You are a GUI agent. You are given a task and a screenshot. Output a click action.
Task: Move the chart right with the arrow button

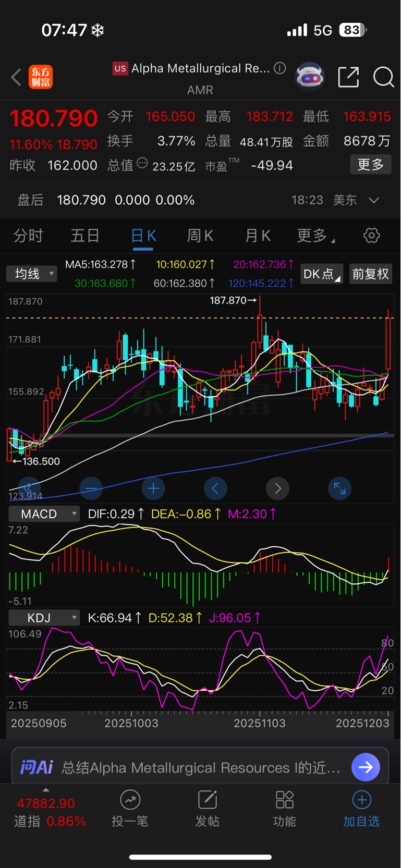coord(277,488)
